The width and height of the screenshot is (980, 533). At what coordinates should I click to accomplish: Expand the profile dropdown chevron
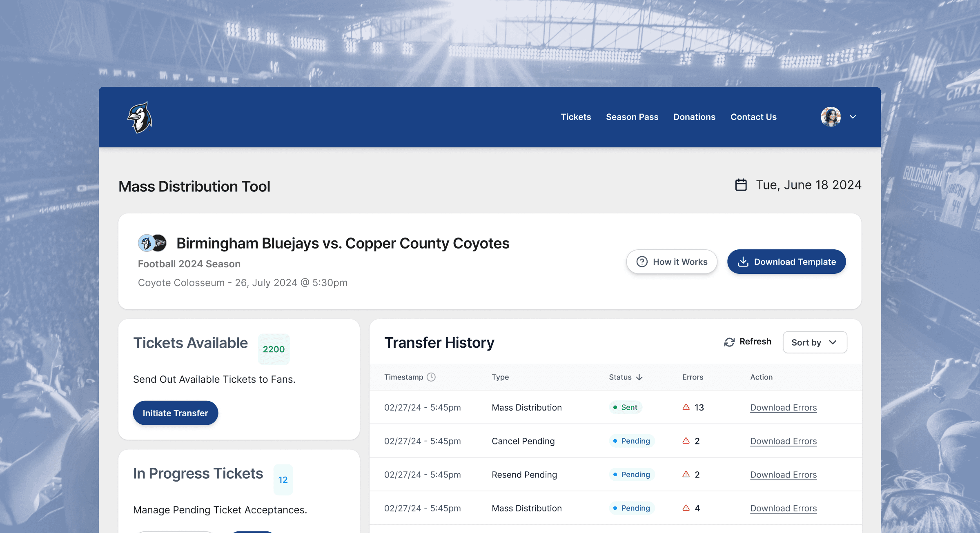click(853, 117)
